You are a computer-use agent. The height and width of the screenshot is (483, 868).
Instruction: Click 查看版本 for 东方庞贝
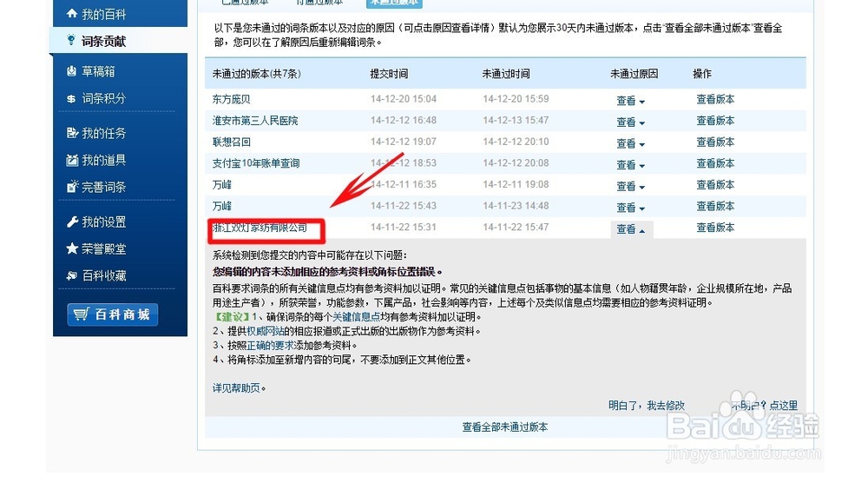coord(715,99)
